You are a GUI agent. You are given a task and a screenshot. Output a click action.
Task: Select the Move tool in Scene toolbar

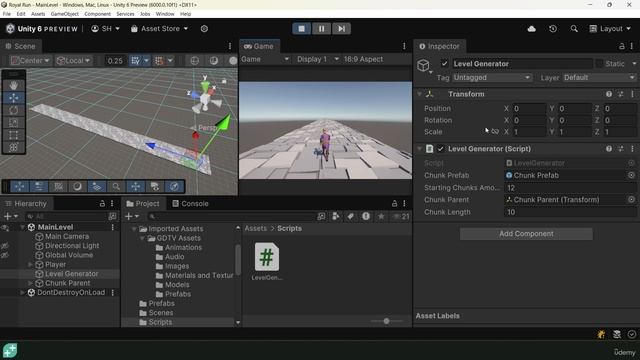14,98
